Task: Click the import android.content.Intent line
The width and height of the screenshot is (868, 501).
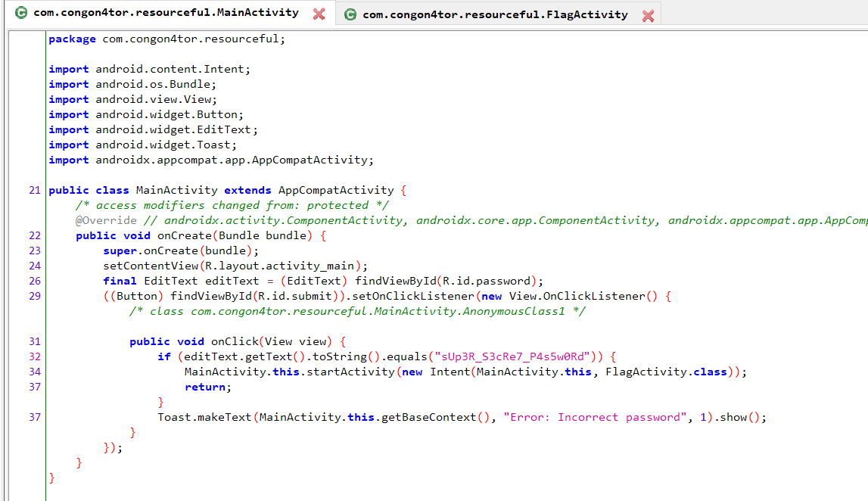Action: coord(150,69)
